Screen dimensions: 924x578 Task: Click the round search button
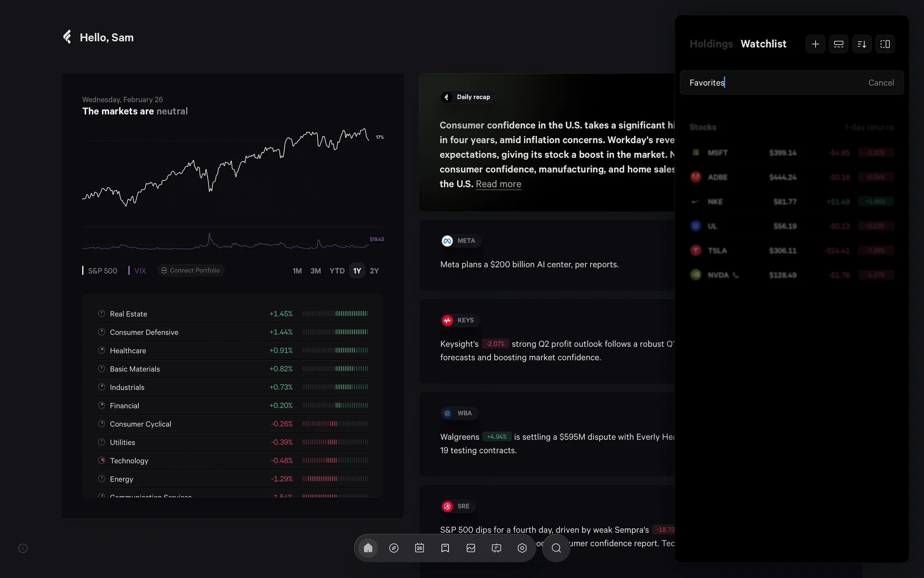(x=556, y=548)
